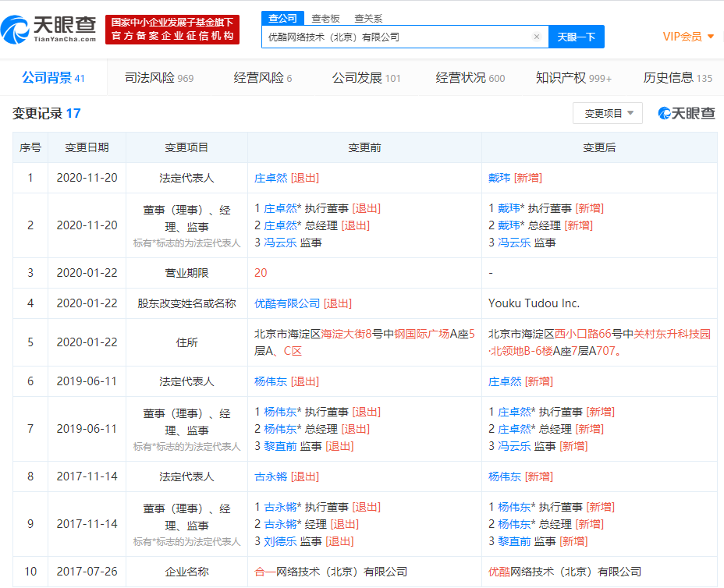Open the 经营风险 tab
The width and height of the screenshot is (724, 588).
[x=263, y=78]
